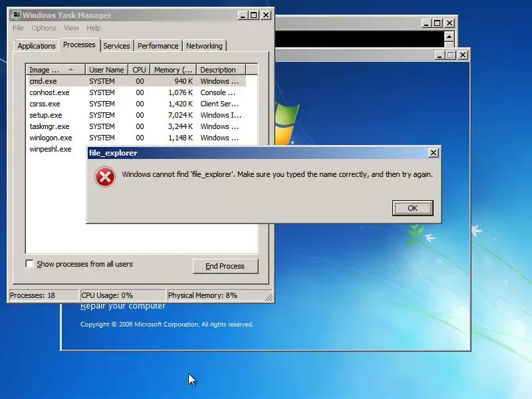Sort by Image Name column header
Viewport: 532px width, 399px height.
pos(55,70)
